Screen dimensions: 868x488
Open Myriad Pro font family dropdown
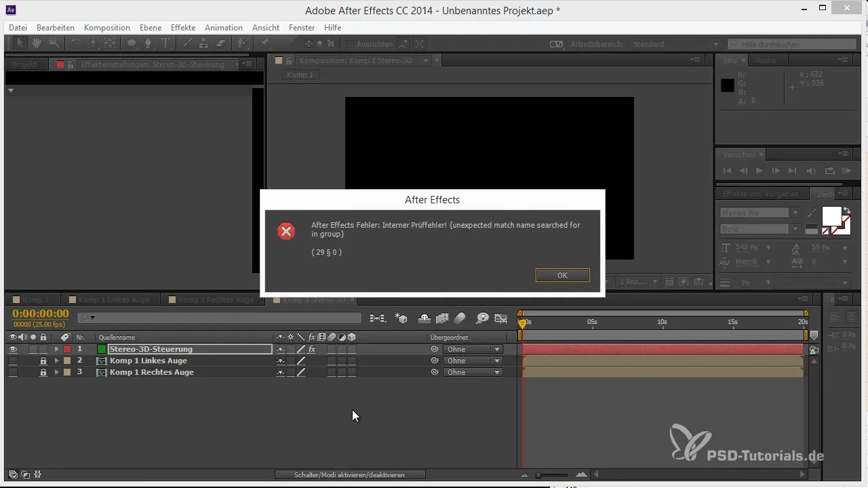pyautogui.click(x=760, y=213)
